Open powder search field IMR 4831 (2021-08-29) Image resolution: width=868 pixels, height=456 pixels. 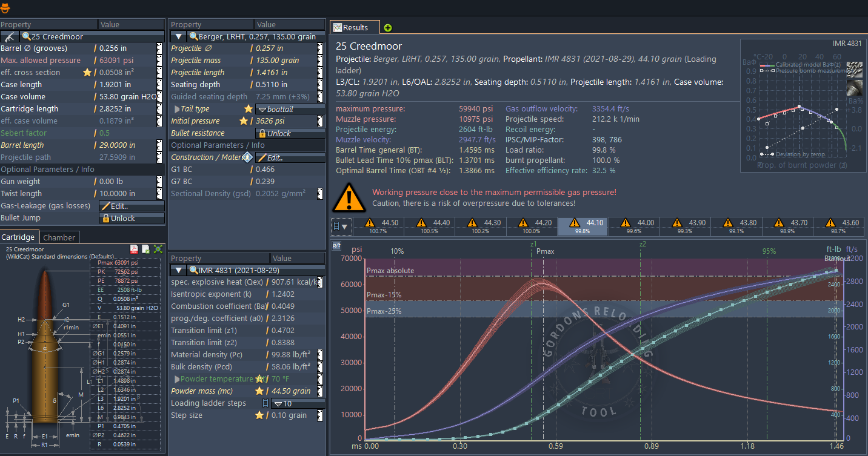click(256, 270)
